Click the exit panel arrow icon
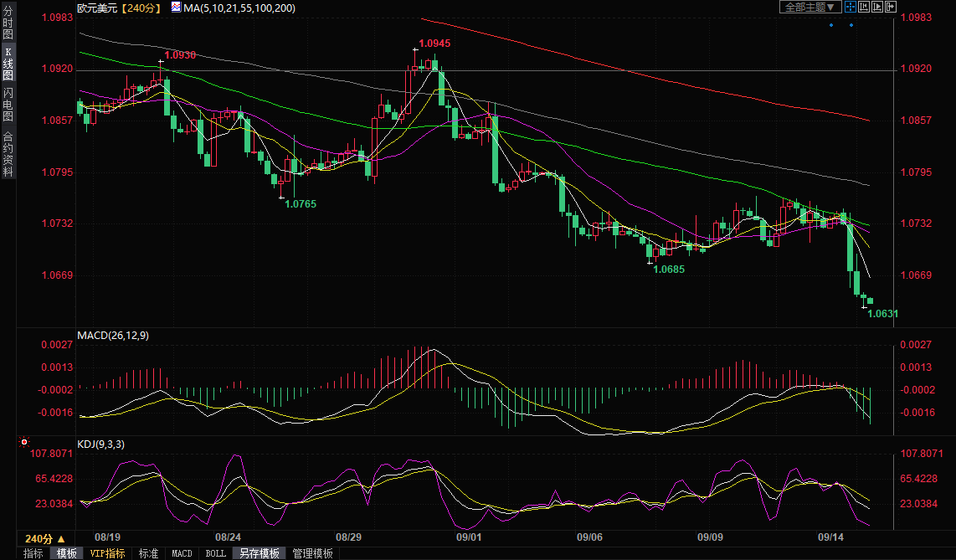956x560 pixels. pos(890,7)
